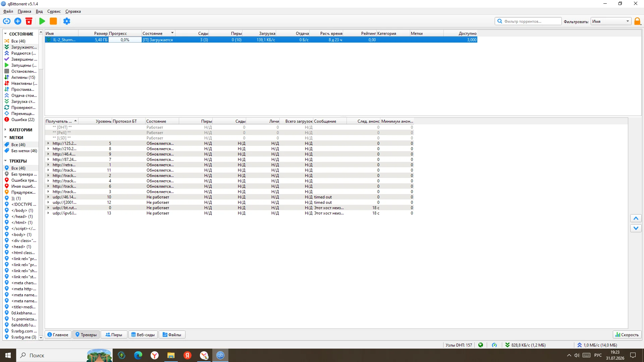Image resolution: width=644 pixels, height=362 pixels.
Task: Collapse the СОСТОЯНИЕ sidebar section
Action: point(5,34)
